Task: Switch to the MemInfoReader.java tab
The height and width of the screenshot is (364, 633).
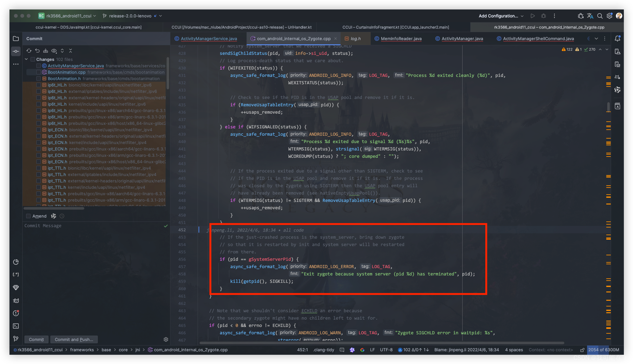Action: pos(401,39)
